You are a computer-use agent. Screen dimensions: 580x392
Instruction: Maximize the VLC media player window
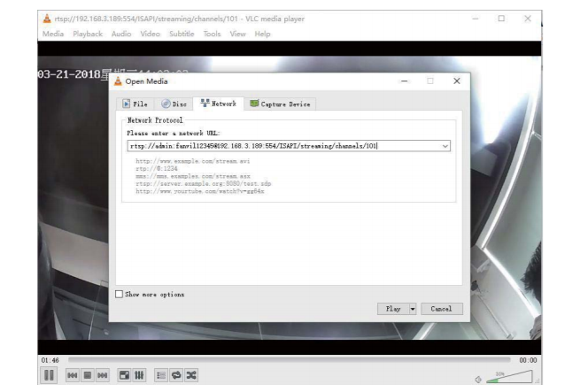click(501, 19)
